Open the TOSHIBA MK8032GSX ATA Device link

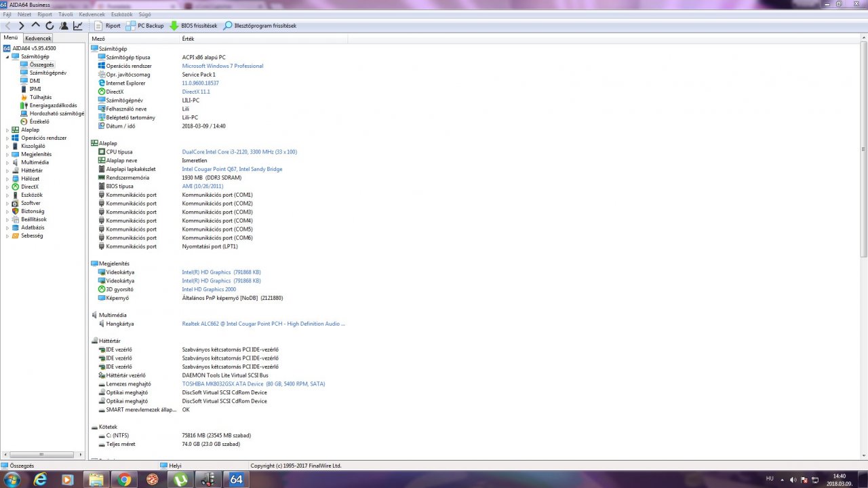pos(254,383)
